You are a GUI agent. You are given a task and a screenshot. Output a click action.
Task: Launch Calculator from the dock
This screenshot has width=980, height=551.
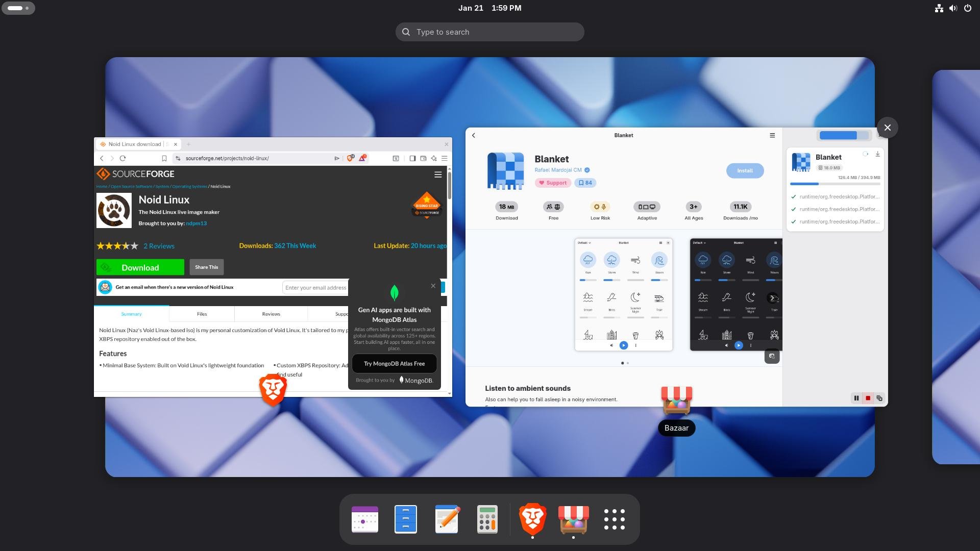tap(487, 519)
